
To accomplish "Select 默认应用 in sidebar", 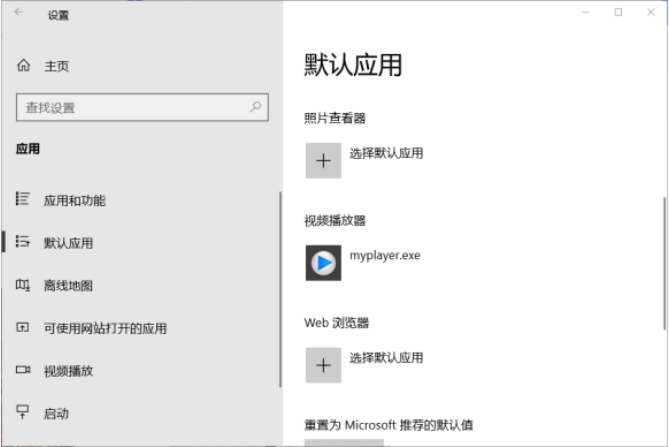I will click(141, 243).
